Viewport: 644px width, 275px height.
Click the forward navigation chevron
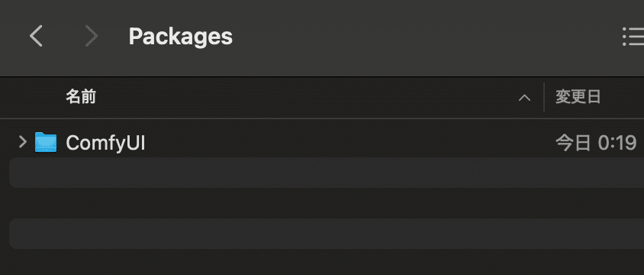pyautogui.click(x=91, y=36)
